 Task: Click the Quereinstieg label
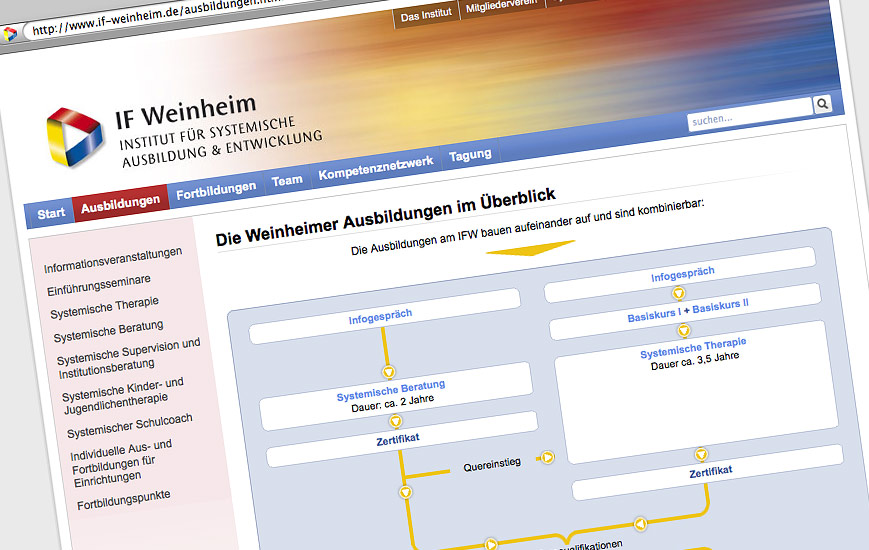tap(492, 464)
